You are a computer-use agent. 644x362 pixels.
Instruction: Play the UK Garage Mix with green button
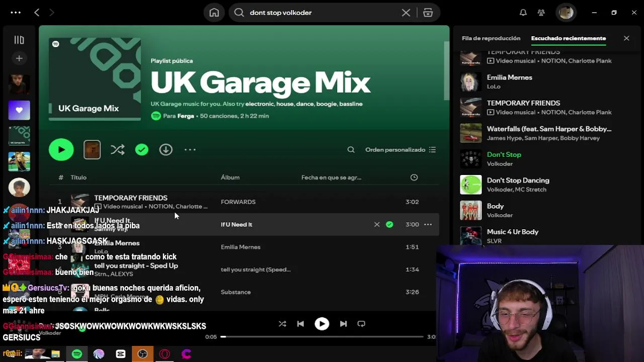point(61,149)
